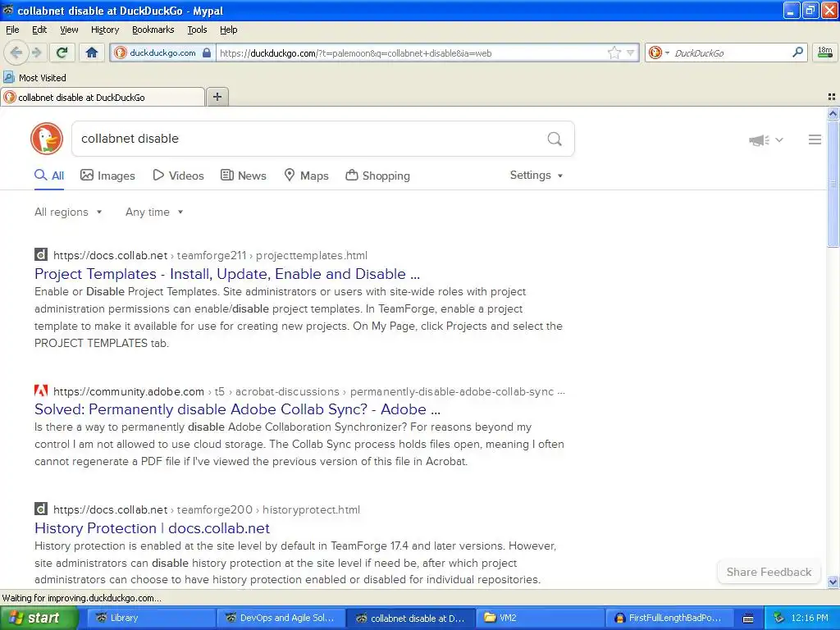Screen dimensions: 840x630
Task: Click the duckduckgo.com identity label
Action: [162, 52]
